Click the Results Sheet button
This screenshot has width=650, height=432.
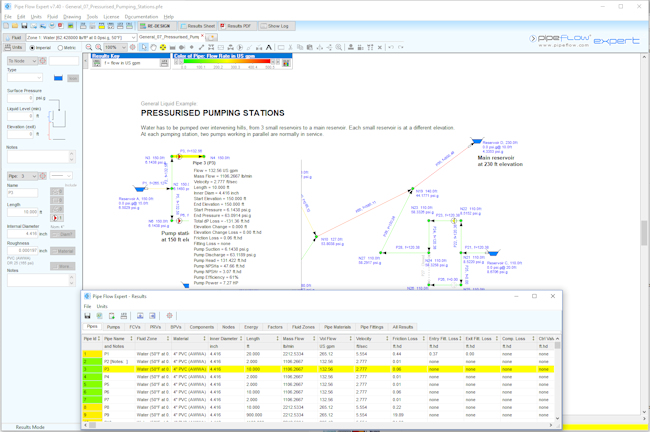pyautogui.click(x=197, y=26)
